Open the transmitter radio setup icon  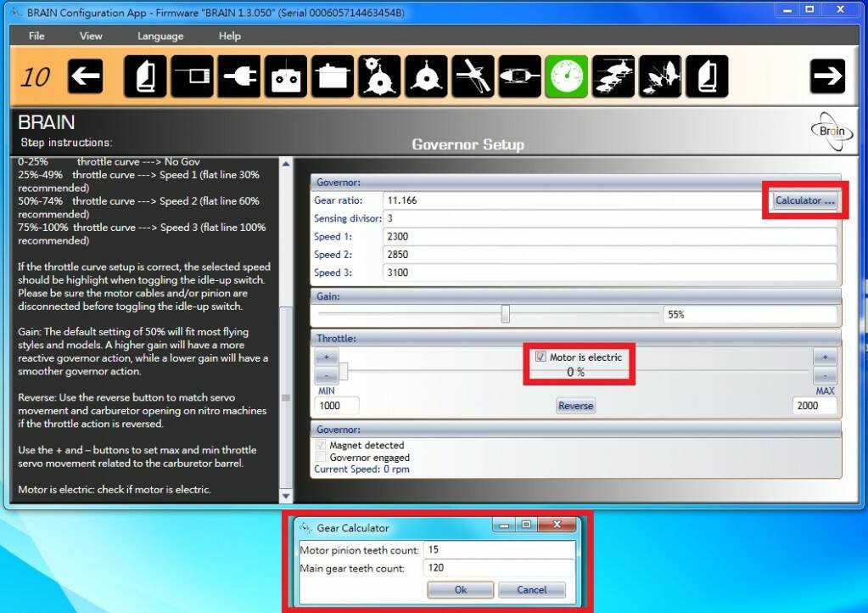click(x=286, y=76)
